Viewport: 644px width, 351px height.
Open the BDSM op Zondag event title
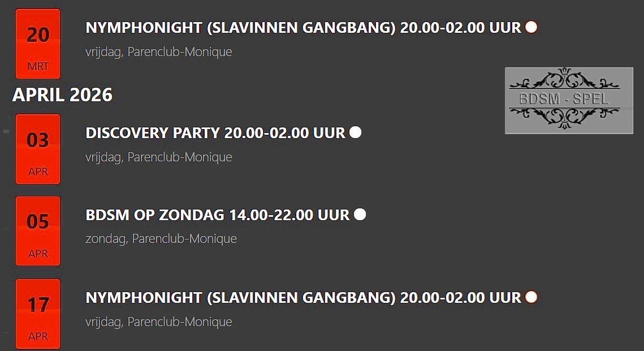point(218,215)
